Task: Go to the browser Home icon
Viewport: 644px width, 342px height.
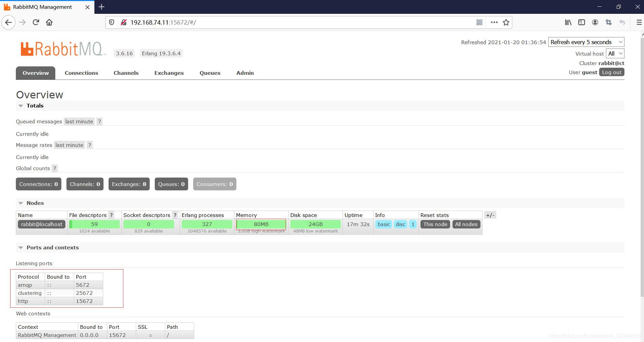Action: [49, 23]
